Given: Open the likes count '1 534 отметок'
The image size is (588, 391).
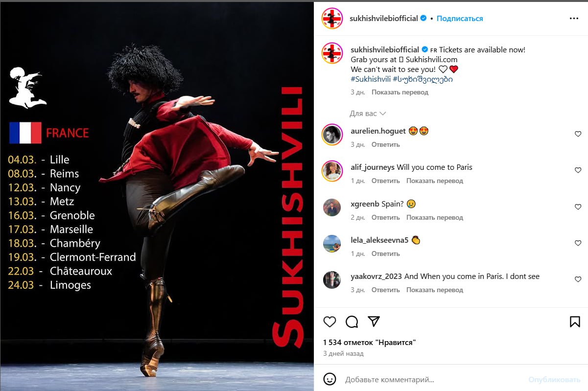Looking at the screenshot, I should point(370,343).
